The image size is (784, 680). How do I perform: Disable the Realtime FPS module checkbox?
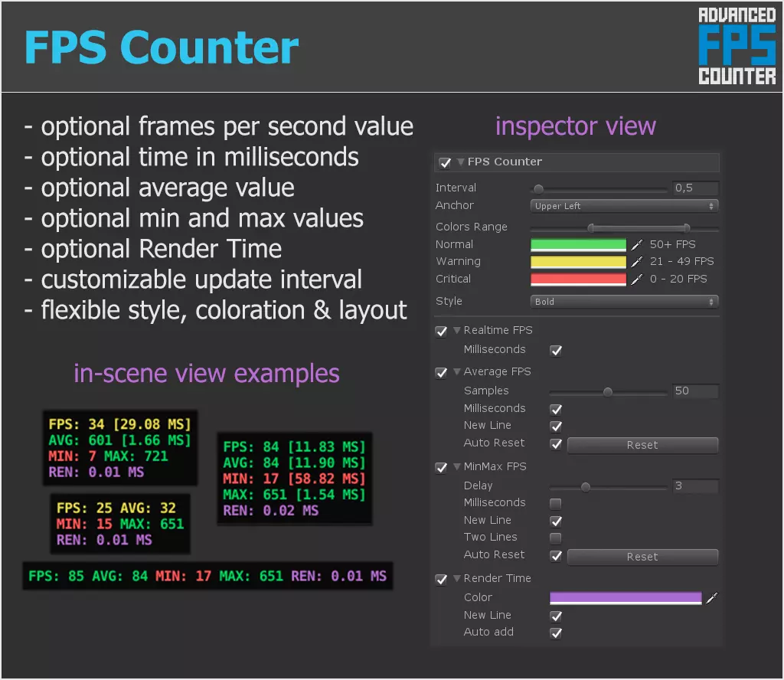[441, 331]
